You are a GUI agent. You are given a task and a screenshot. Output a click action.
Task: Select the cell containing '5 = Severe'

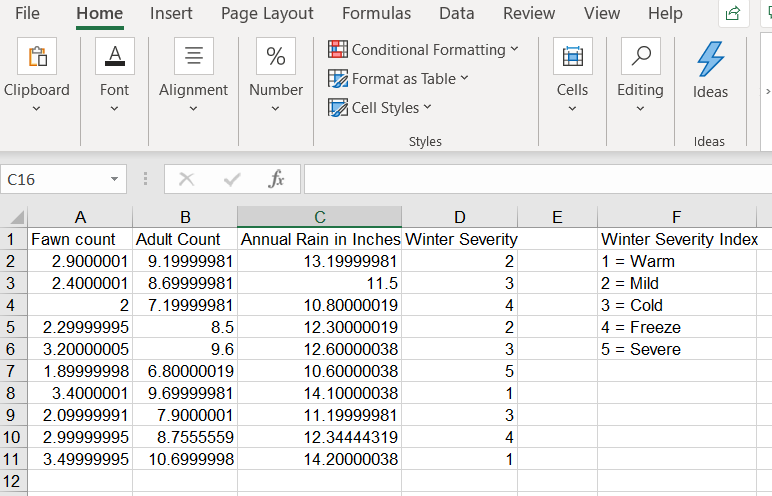tap(677, 349)
